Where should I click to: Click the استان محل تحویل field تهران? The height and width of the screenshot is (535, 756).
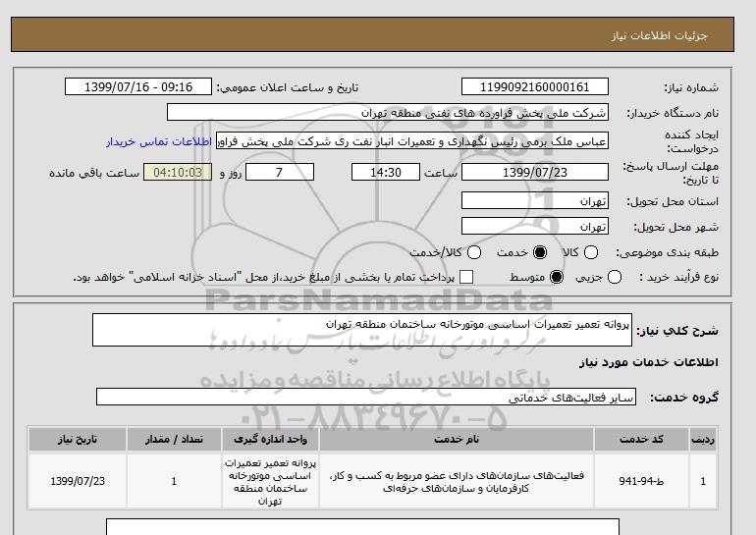tap(535, 200)
